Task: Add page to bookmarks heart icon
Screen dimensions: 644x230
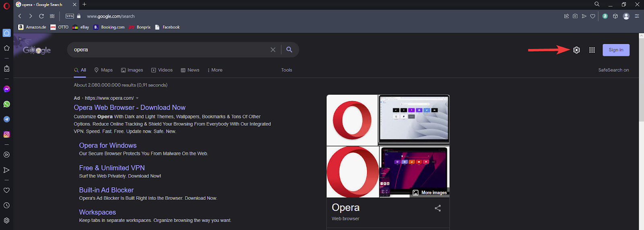Action: click(592, 16)
